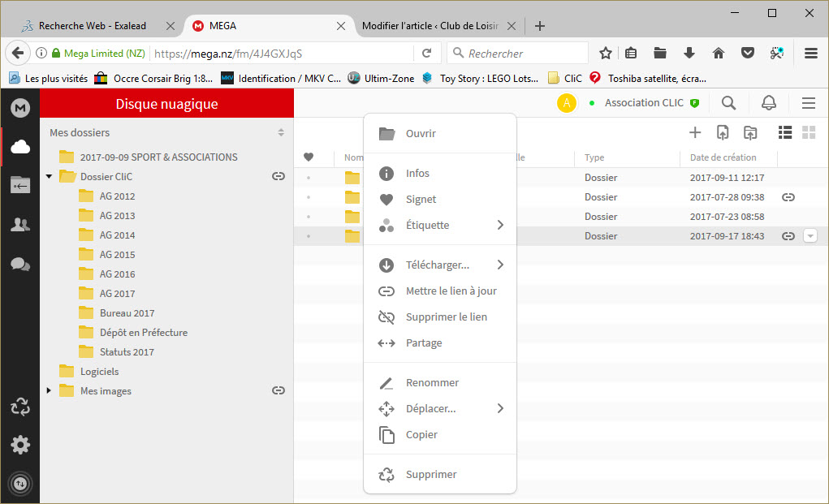Viewport: 829px width, 504px height.
Task: Open Télécharger submenu arrow
Action: pyautogui.click(x=500, y=265)
